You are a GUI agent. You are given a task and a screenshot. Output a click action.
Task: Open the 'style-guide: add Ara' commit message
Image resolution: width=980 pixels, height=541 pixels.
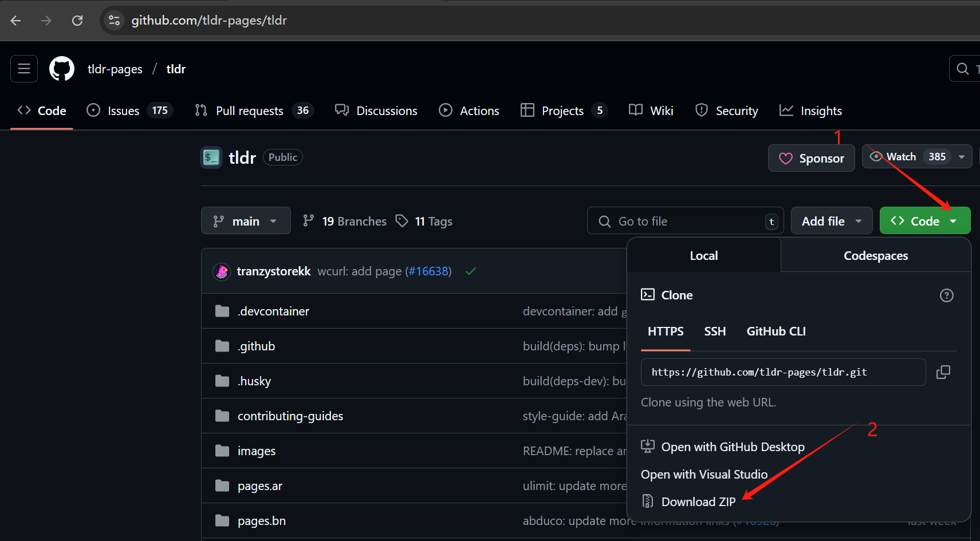pyautogui.click(x=574, y=416)
